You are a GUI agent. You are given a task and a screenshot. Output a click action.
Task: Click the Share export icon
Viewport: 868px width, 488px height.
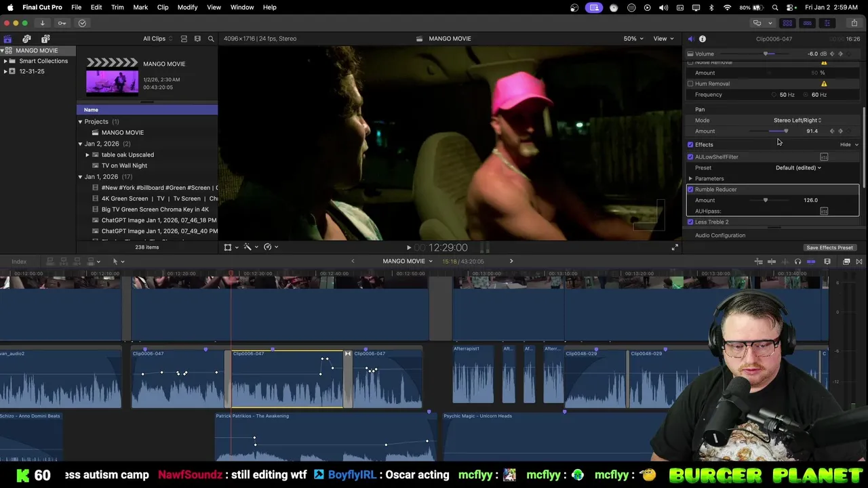[x=854, y=23]
